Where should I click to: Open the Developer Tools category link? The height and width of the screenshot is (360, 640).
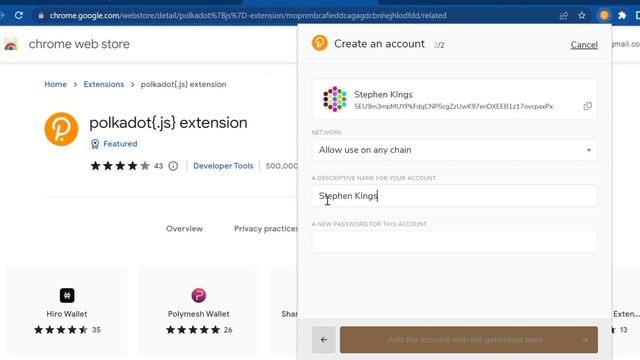(x=223, y=166)
